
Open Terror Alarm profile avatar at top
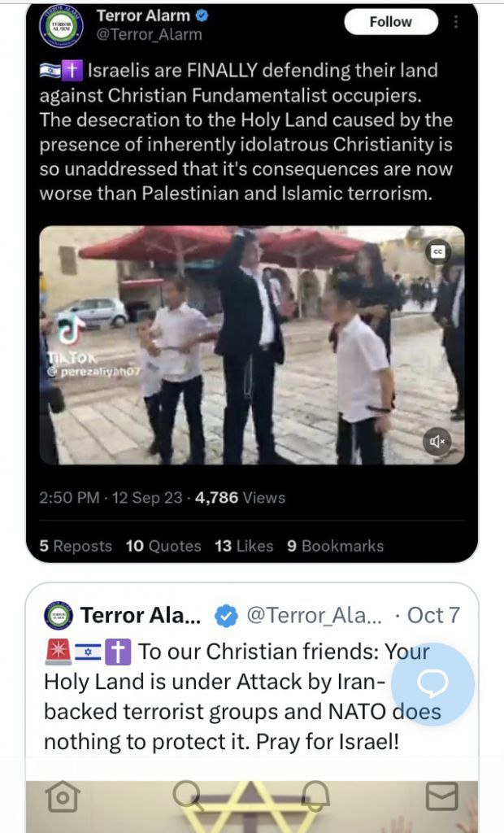(x=61, y=26)
